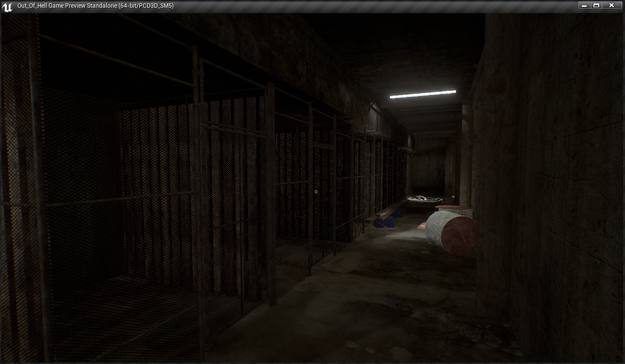Click the Out_Of_Hell Game Preview title text

[95, 6]
